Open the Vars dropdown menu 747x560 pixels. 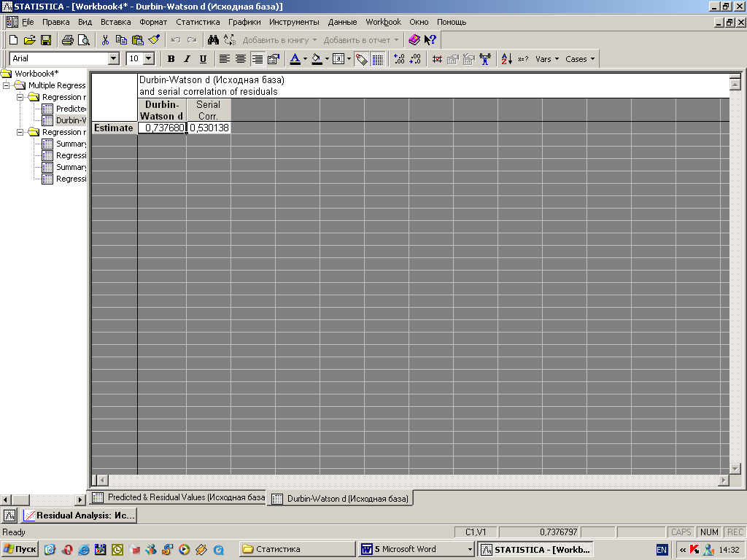pyautogui.click(x=547, y=59)
